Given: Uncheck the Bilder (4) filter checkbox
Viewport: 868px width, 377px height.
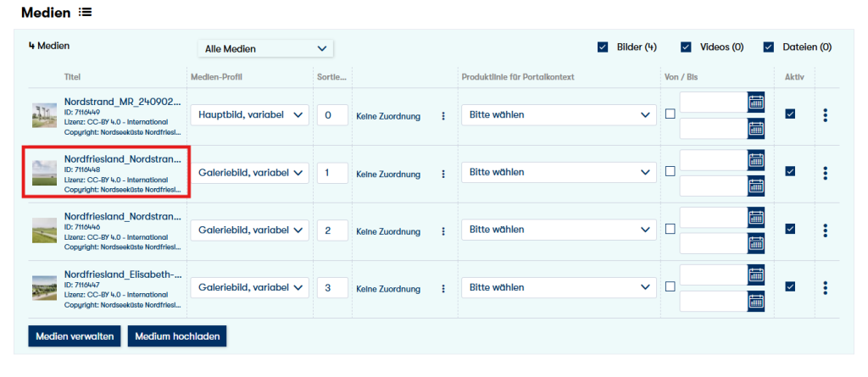Looking at the screenshot, I should click(603, 47).
